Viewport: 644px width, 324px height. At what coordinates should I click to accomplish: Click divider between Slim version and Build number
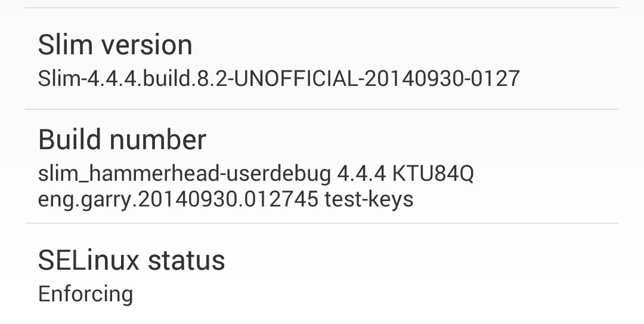[x=322, y=109]
